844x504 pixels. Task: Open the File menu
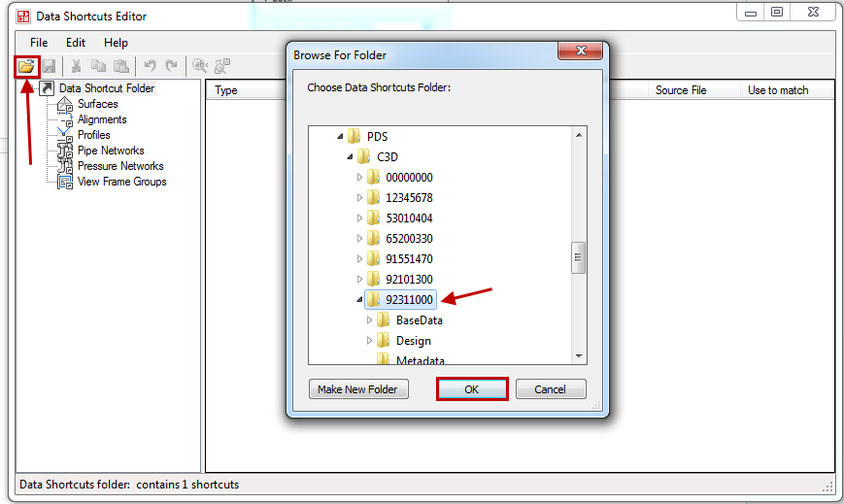39,43
